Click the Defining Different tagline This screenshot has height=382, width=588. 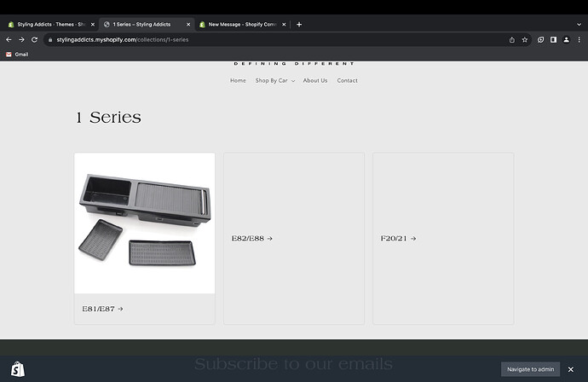(x=294, y=64)
